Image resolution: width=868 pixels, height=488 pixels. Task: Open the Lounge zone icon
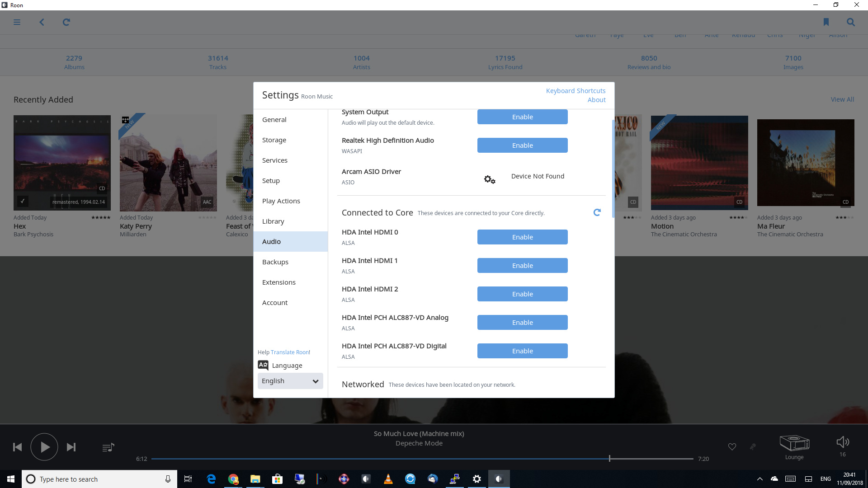(x=794, y=443)
